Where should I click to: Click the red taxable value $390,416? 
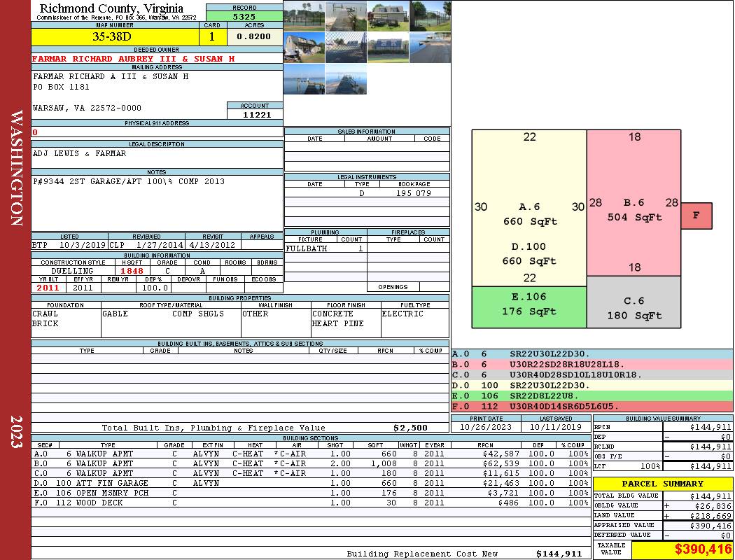click(703, 549)
